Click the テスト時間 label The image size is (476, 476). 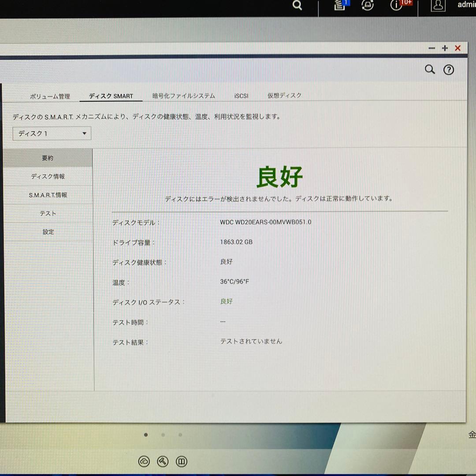(x=130, y=322)
